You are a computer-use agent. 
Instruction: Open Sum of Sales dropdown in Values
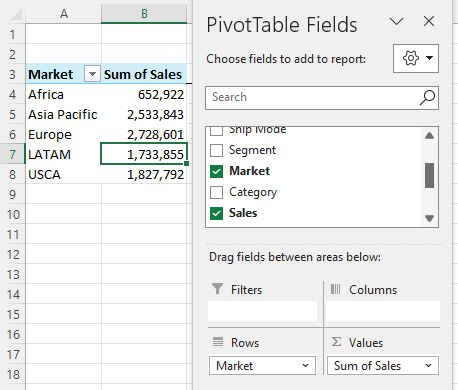(x=428, y=366)
